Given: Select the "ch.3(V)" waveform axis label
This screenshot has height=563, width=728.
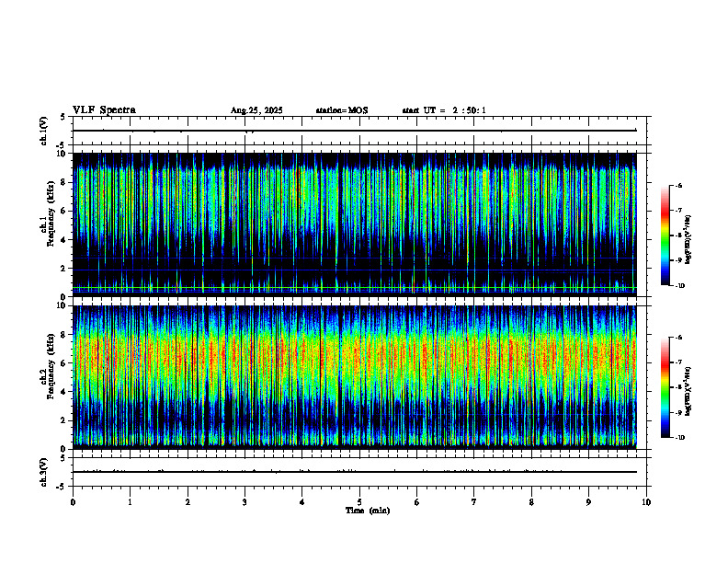Looking at the screenshot, I should click(x=43, y=472).
